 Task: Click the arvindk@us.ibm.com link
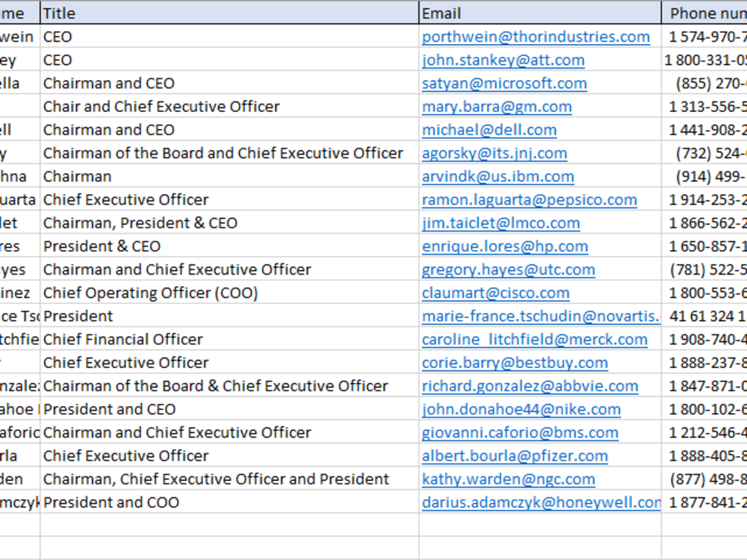[498, 177]
